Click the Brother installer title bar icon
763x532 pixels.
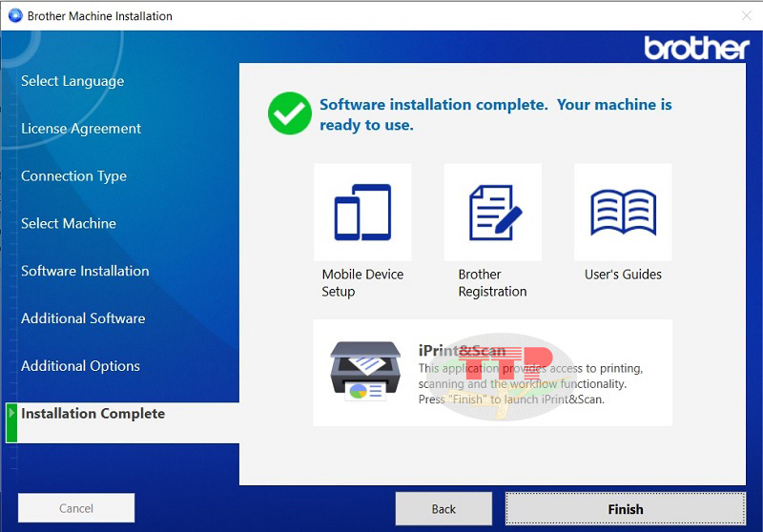15,15
